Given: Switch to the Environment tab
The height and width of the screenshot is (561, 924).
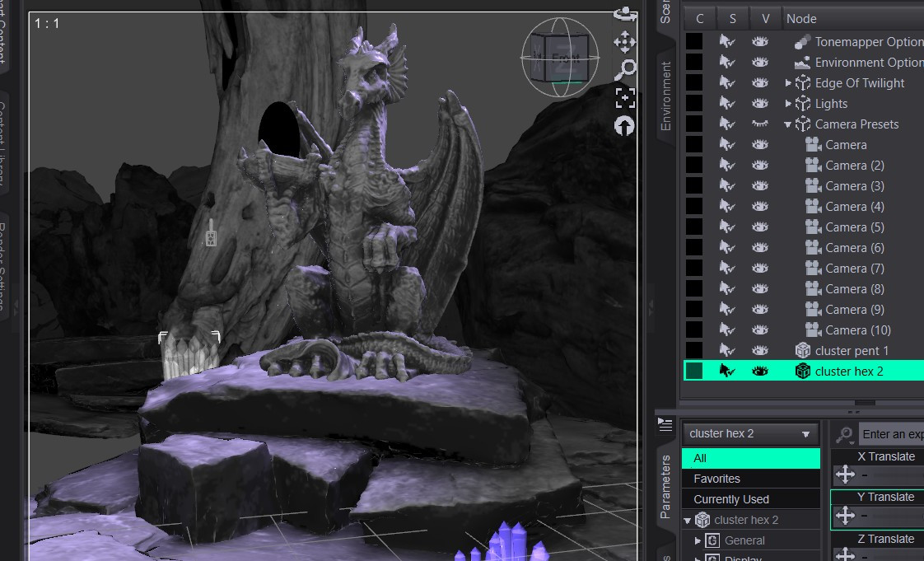Looking at the screenshot, I should [x=666, y=96].
